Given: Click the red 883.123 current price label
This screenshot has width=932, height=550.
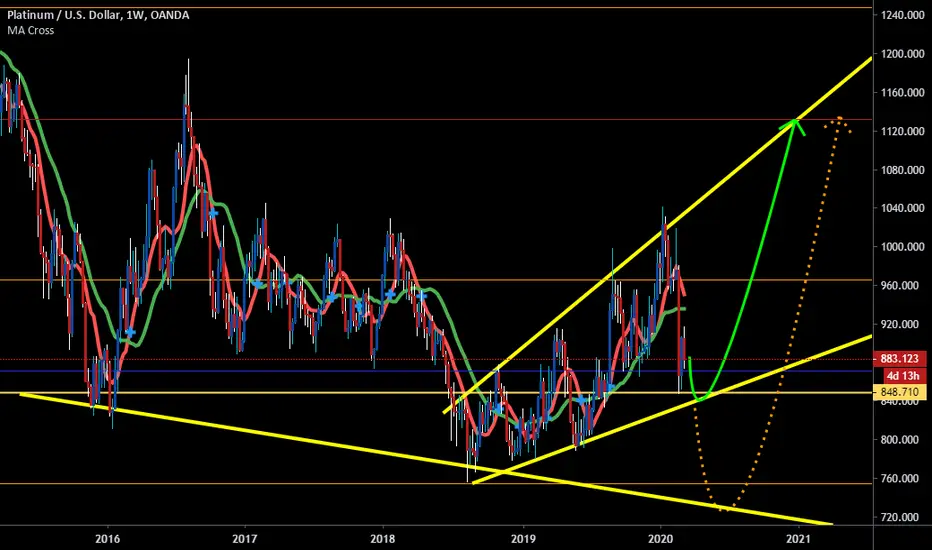Looking at the screenshot, I should click(899, 359).
